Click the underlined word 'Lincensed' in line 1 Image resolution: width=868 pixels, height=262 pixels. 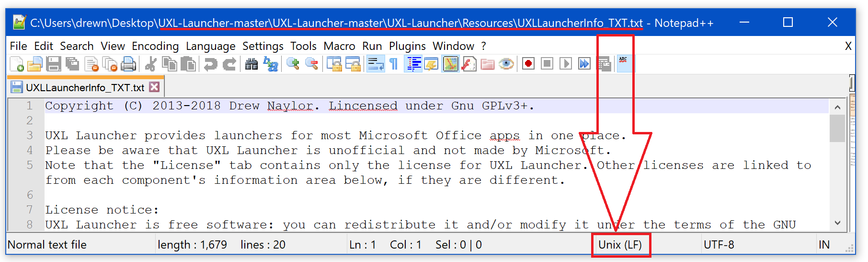coord(363,106)
